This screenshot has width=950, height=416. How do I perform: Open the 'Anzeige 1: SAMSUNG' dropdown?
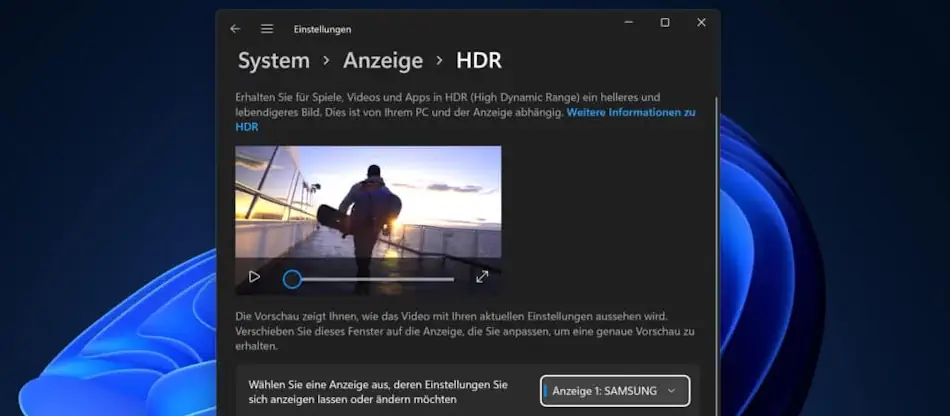pyautogui.click(x=614, y=391)
